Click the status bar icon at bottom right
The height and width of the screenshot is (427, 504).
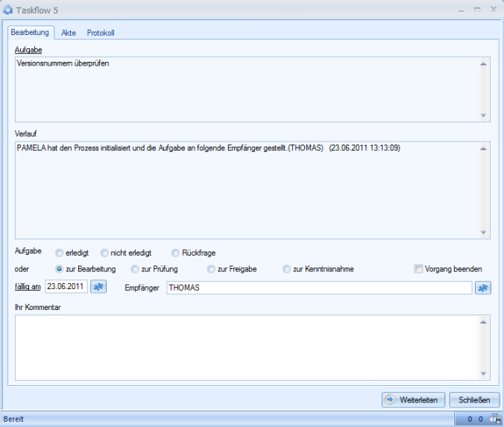(x=496, y=420)
